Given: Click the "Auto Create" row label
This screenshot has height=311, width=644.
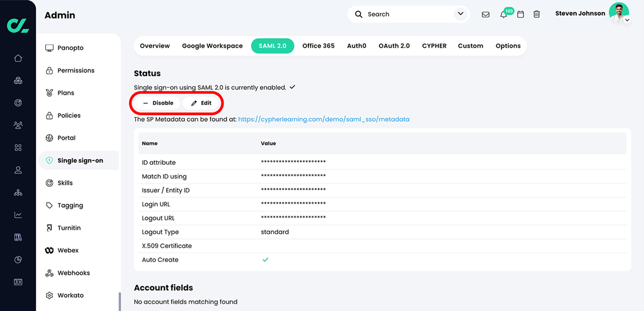Looking at the screenshot, I should coord(160,260).
